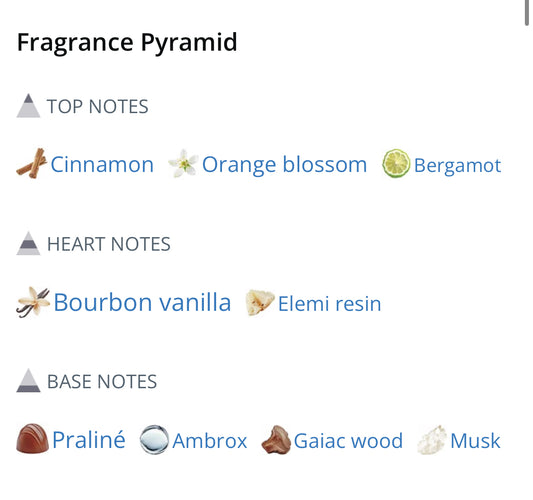Image resolution: width=533 pixels, height=500 pixels.
Task: Select the Elemi resin link
Action: pos(329,304)
